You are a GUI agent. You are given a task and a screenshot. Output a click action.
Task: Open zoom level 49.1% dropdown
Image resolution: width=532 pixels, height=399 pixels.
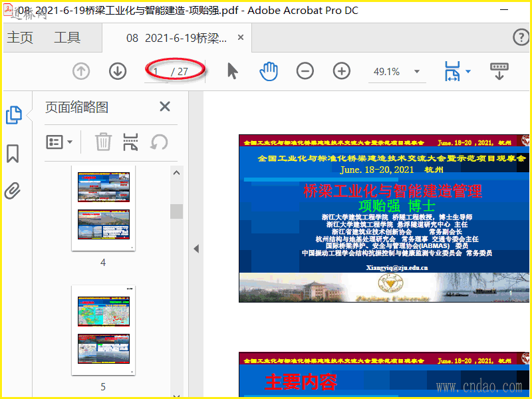click(417, 72)
